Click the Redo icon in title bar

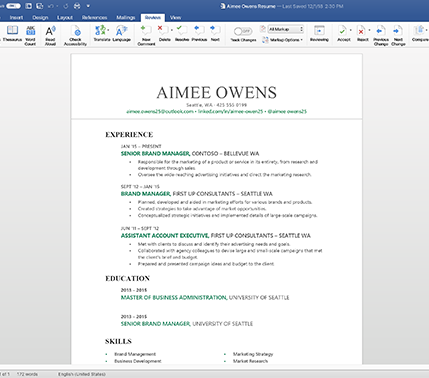(x=66, y=6)
